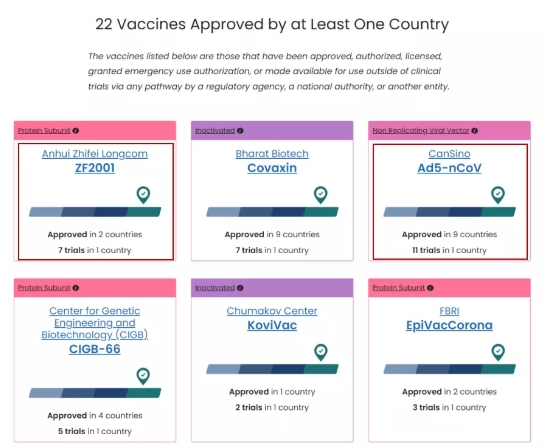The width and height of the screenshot is (546, 448).
Task: Click Non Replicating Viral Vector category link
Action: pyautogui.click(x=421, y=131)
